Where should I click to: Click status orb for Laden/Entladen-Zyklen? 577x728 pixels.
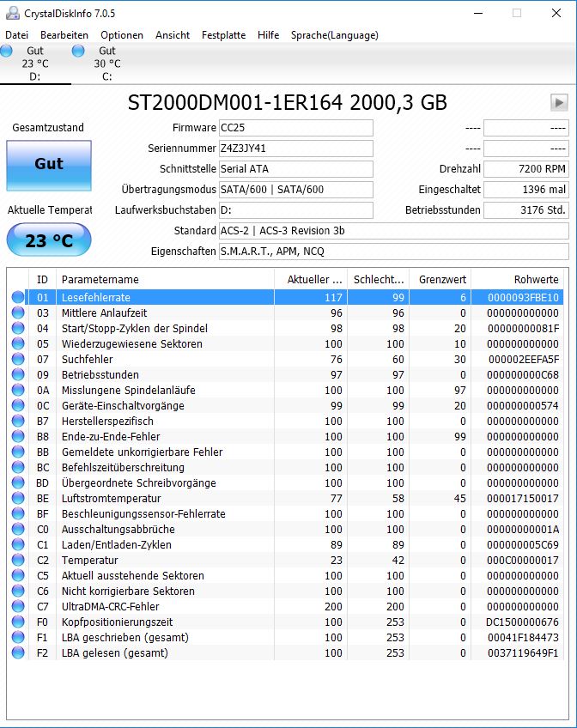18,544
